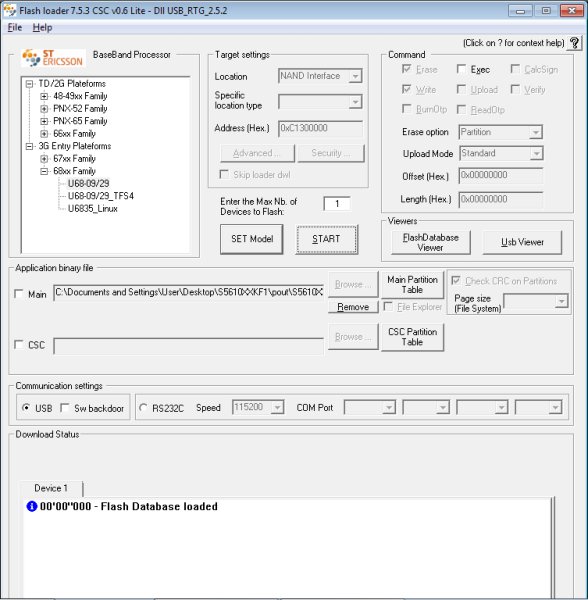Click the Max Nb. of Devices field

(337, 204)
